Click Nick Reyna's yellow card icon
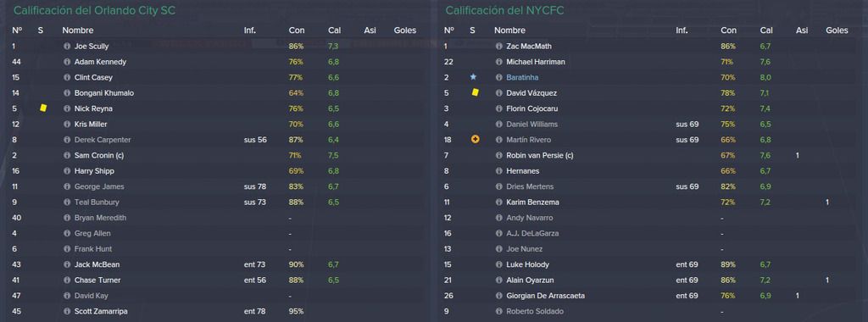The height and width of the screenshot is (322, 868). pos(43,108)
